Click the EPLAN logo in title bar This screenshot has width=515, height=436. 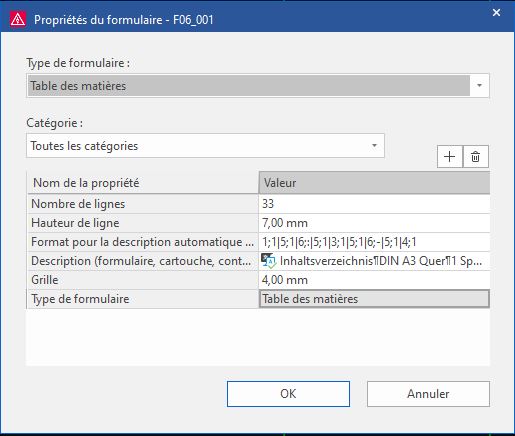(17, 19)
